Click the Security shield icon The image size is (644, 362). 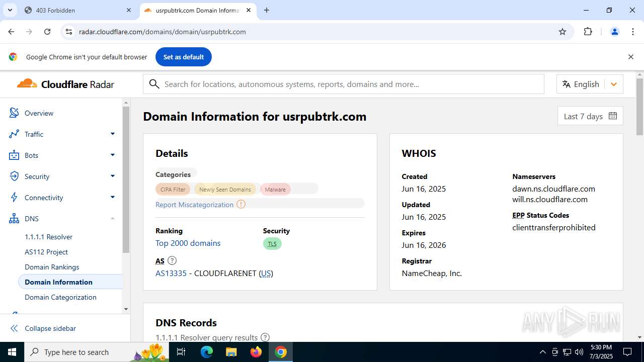pos(14,176)
